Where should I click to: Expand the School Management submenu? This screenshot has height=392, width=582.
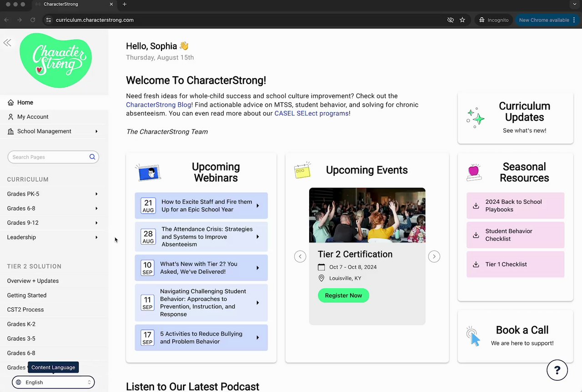(96, 131)
